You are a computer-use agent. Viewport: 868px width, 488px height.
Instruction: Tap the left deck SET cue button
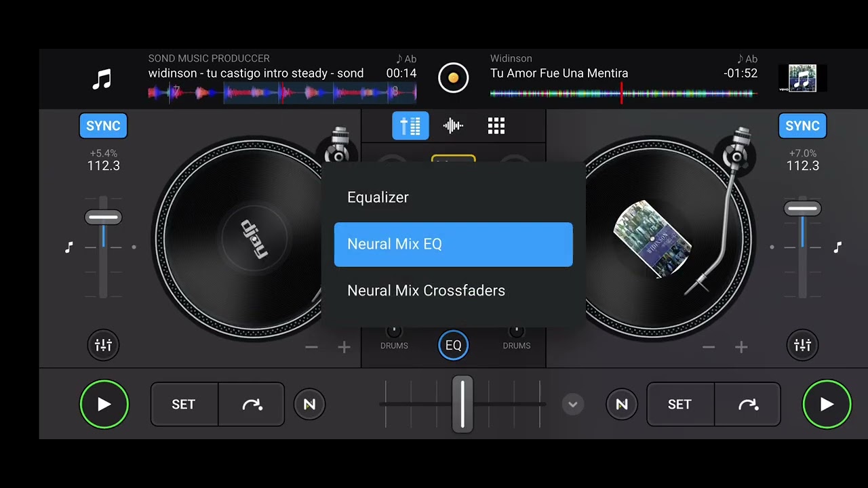184,405
